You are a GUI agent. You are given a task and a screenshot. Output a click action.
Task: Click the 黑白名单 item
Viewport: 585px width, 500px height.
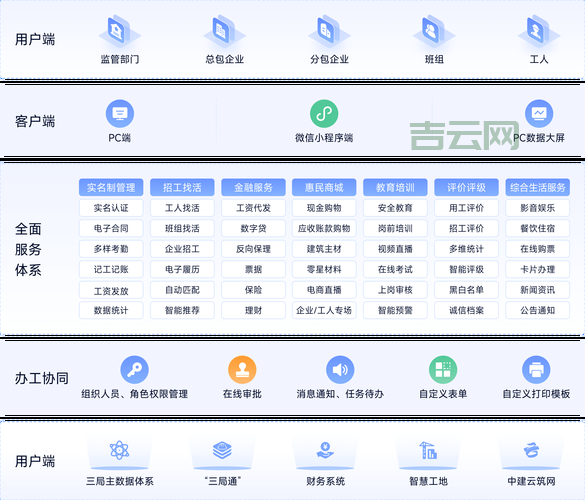(x=466, y=290)
